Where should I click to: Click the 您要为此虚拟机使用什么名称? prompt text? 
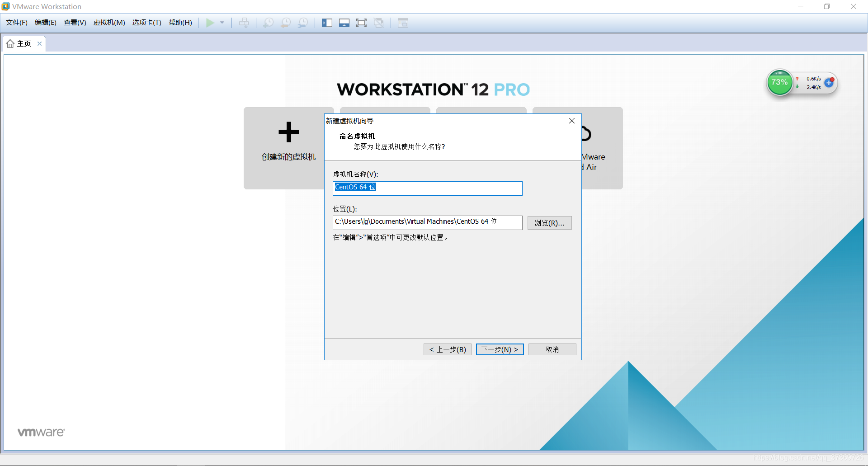point(399,146)
